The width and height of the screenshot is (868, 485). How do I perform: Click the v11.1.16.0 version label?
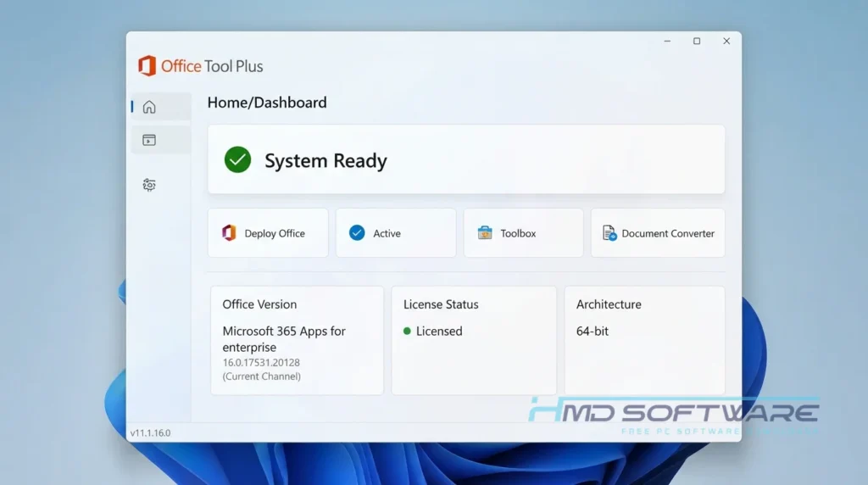151,433
